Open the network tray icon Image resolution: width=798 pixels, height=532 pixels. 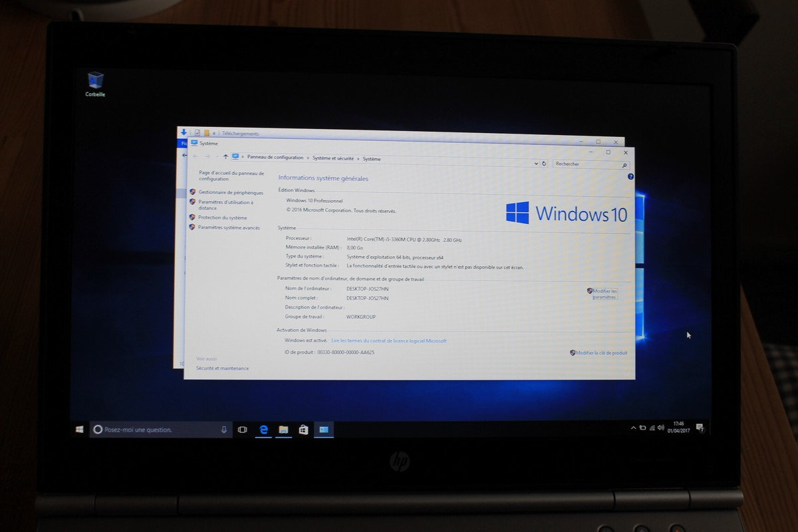[652, 428]
